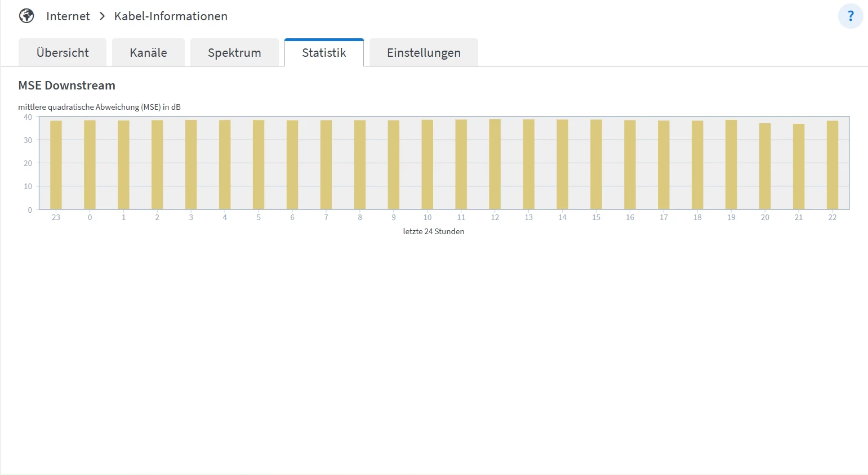Click the axis label 'mittlere quadratische Abweichung (MSE) in dB'
This screenshot has height=475, width=868.
coord(99,107)
